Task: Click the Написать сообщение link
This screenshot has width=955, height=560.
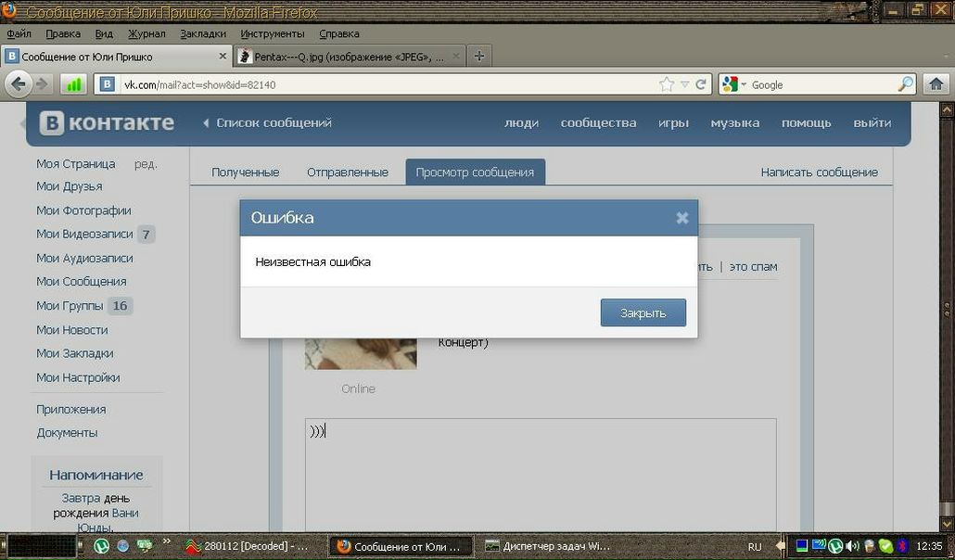Action: [819, 172]
